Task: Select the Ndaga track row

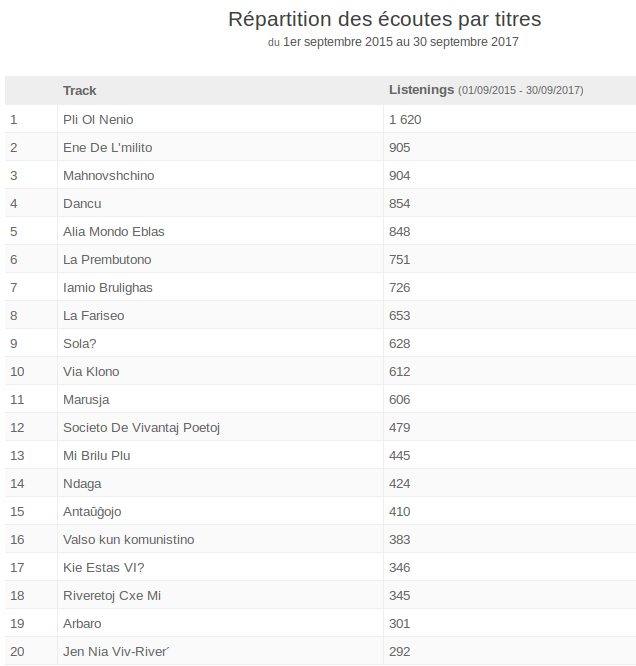Action: click(82, 483)
